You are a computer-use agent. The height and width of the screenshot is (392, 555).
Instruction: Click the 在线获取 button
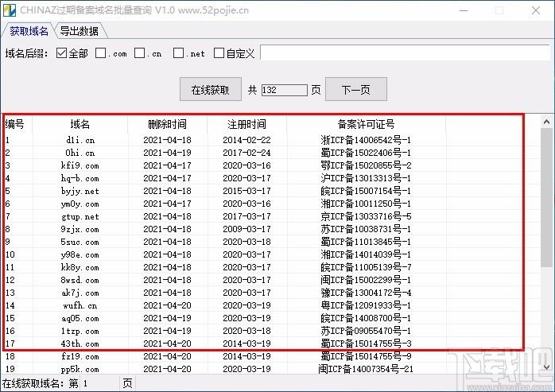[211, 89]
